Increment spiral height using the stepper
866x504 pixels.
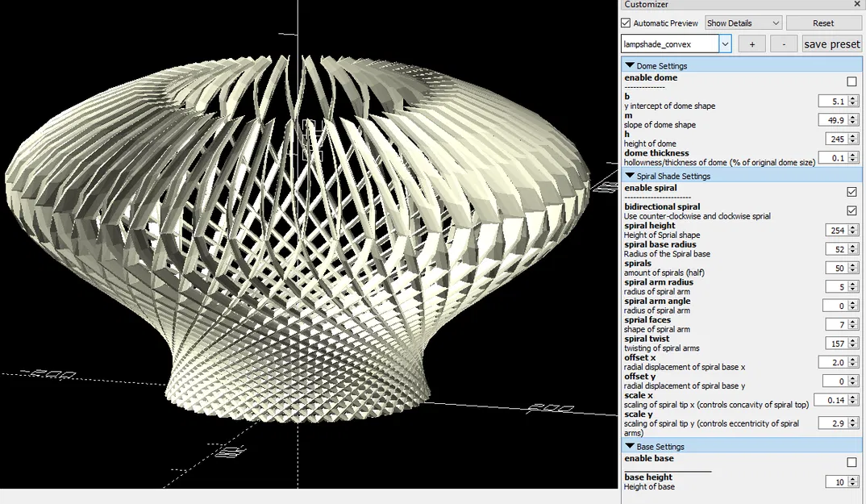point(851,227)
